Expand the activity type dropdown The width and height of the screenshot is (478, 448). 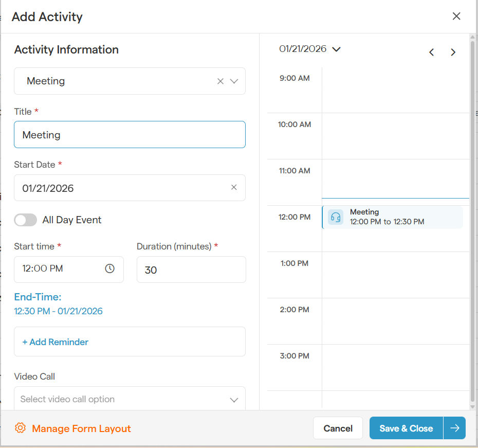pyautogui.click(x=234, y=81)
